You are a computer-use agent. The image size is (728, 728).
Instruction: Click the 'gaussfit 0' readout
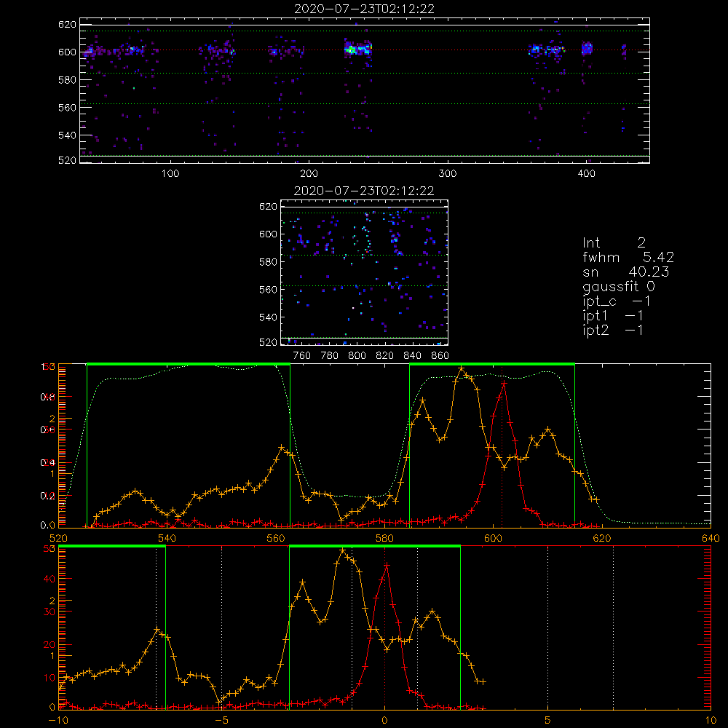coord(618,286)
